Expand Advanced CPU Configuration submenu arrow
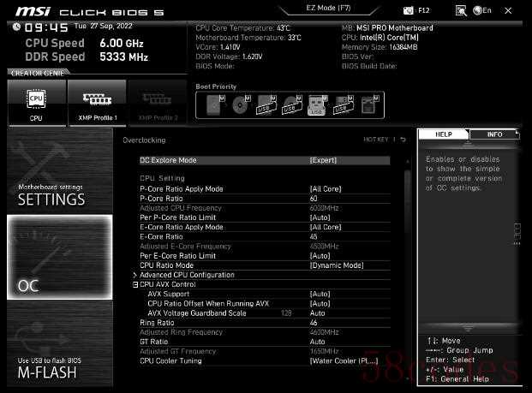This screenshot has height=393, width=532. tap(134, 275)
